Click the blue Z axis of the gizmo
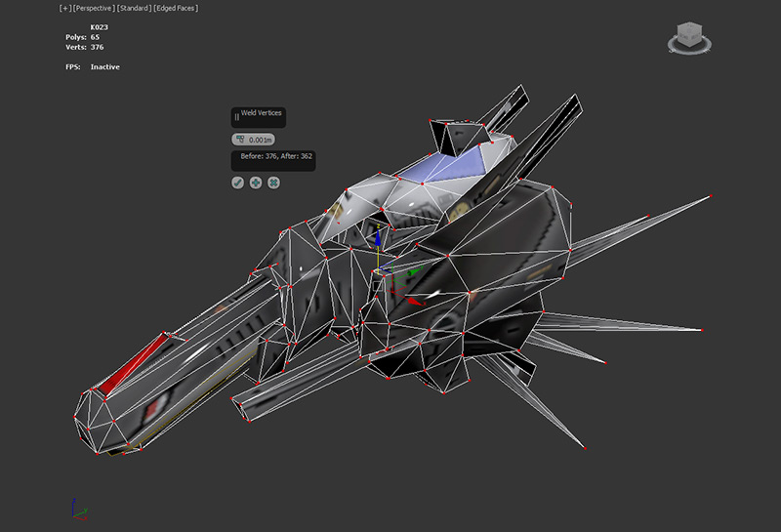The width and height of the screenshot is (781, 532). [378, 238]
